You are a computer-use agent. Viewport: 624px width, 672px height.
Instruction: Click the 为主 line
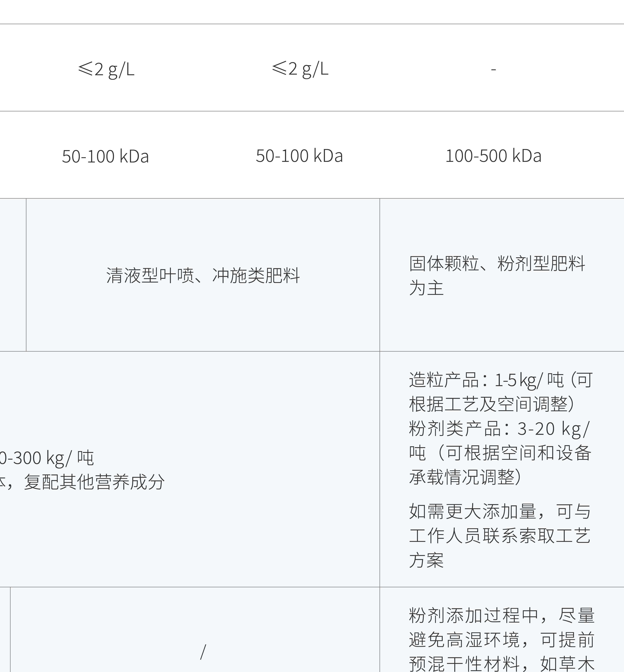426,288
